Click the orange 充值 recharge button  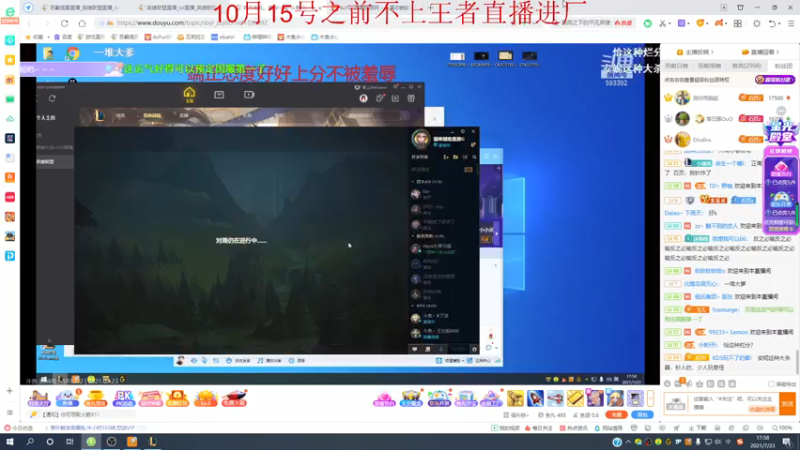point(616,415)
